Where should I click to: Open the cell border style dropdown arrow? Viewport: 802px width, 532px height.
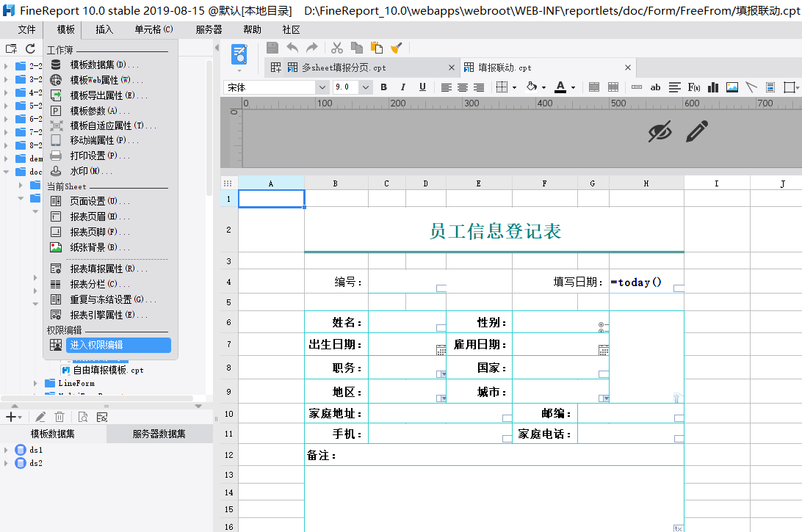515,87
